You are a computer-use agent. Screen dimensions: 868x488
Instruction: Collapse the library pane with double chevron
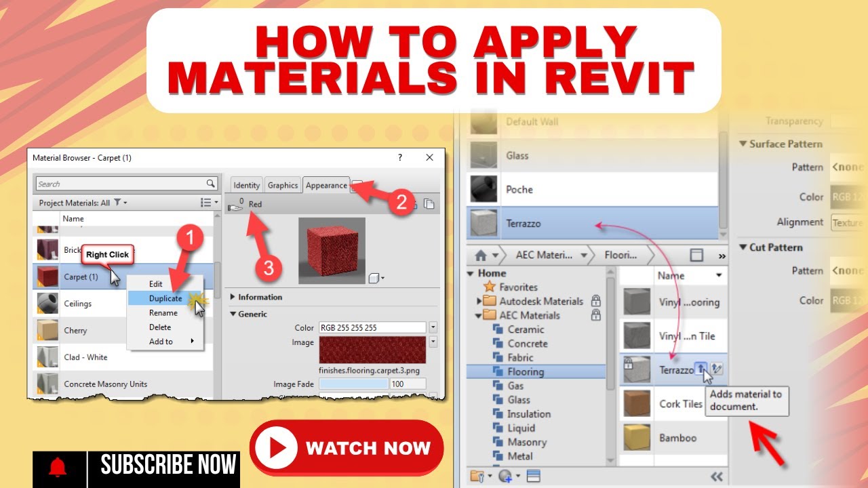tap(717, 476)
